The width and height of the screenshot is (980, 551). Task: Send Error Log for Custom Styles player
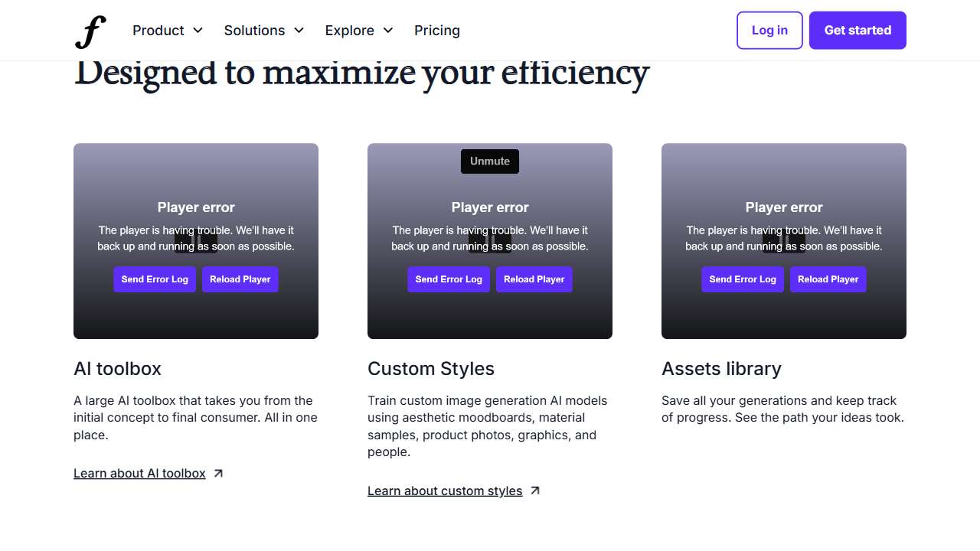point(449,279)
